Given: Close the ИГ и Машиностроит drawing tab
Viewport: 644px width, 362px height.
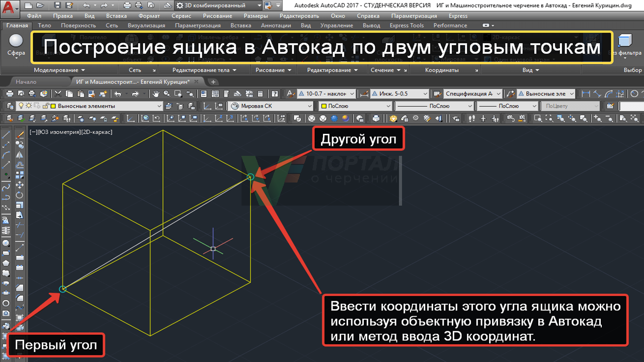Looking at the screenshot, I should pos(196,81).
